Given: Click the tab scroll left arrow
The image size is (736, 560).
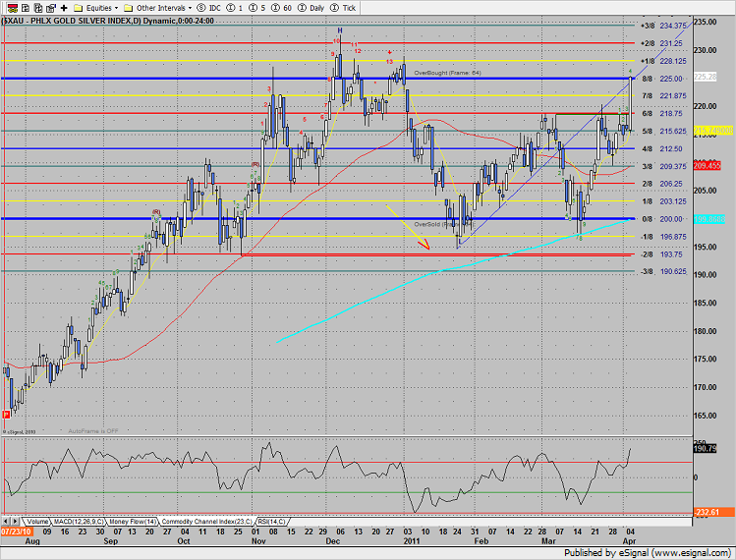Looking at the screenshot, I should (x=6, y=521).
